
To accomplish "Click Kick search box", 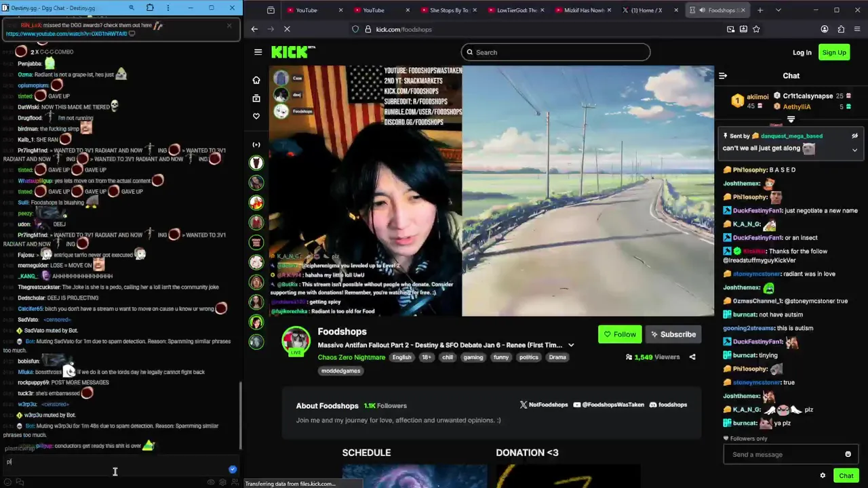I will (x=555, y=52).
